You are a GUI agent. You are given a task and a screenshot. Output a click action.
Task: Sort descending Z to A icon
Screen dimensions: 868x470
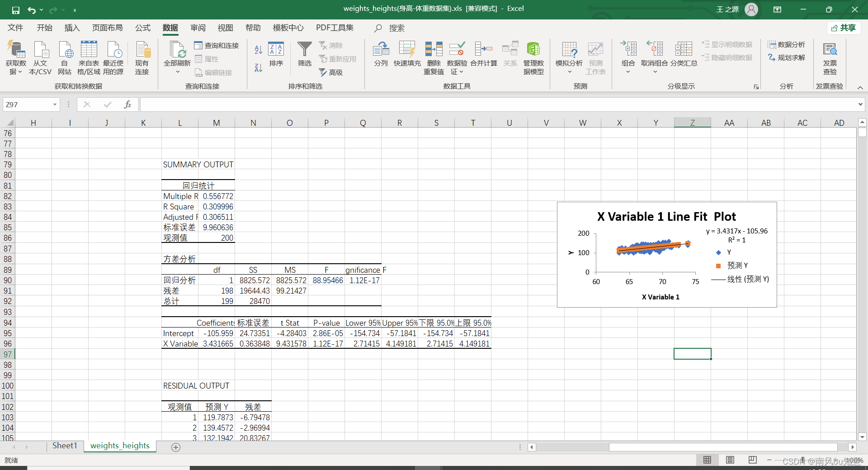[x=259, y=68]
